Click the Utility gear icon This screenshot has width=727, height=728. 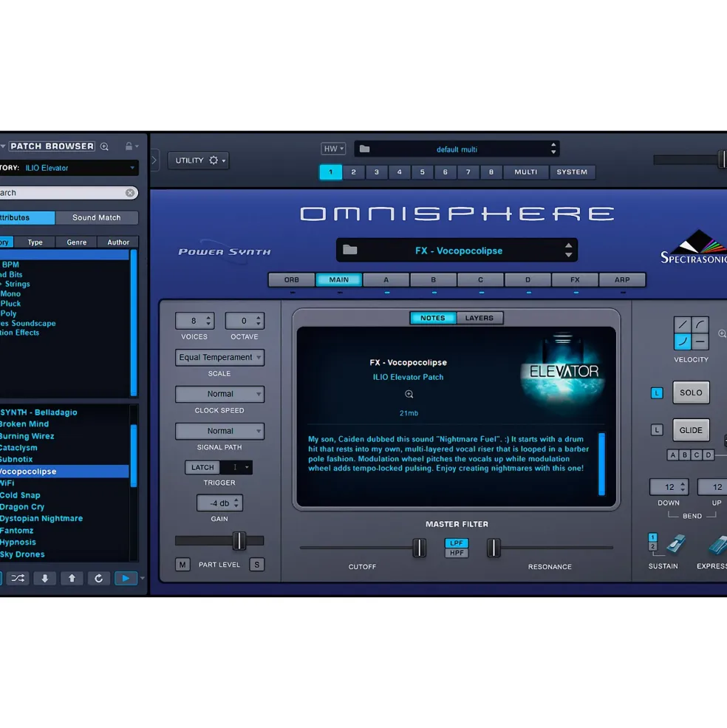coord(213,160)
